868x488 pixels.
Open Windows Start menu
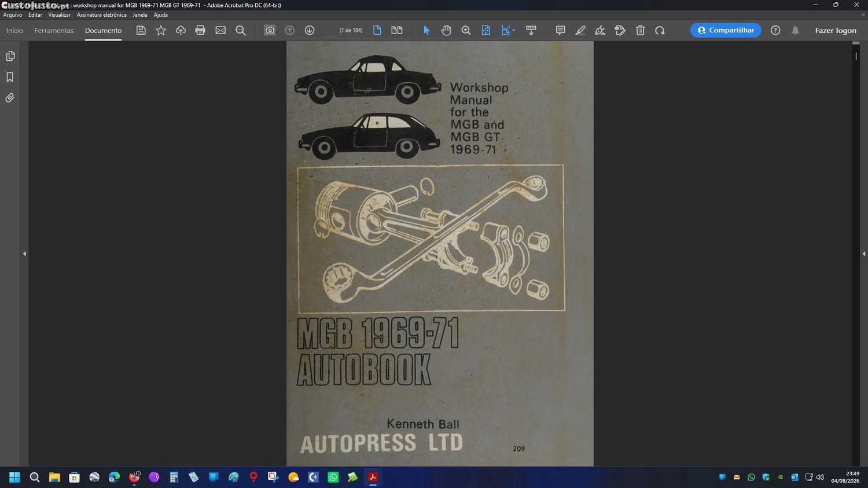click(14, 477)
